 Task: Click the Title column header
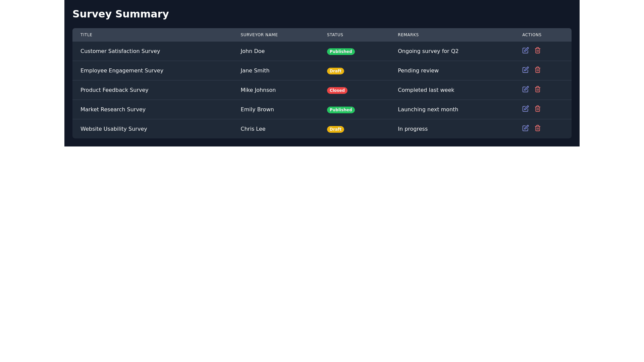coord(86,35)
